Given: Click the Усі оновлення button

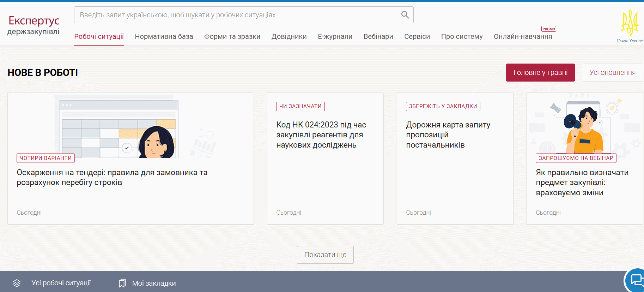Looking at the screenshot, I should pyautogui.click(x=612, y=72).
